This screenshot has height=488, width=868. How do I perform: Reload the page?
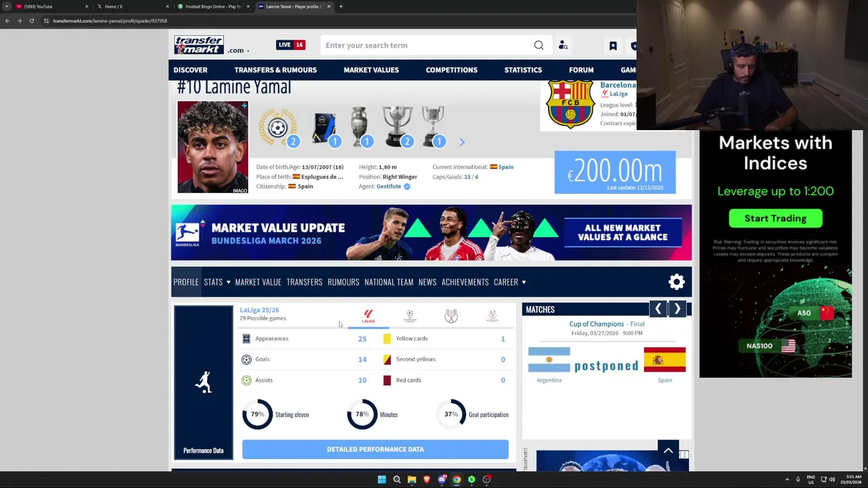point(31,21)
